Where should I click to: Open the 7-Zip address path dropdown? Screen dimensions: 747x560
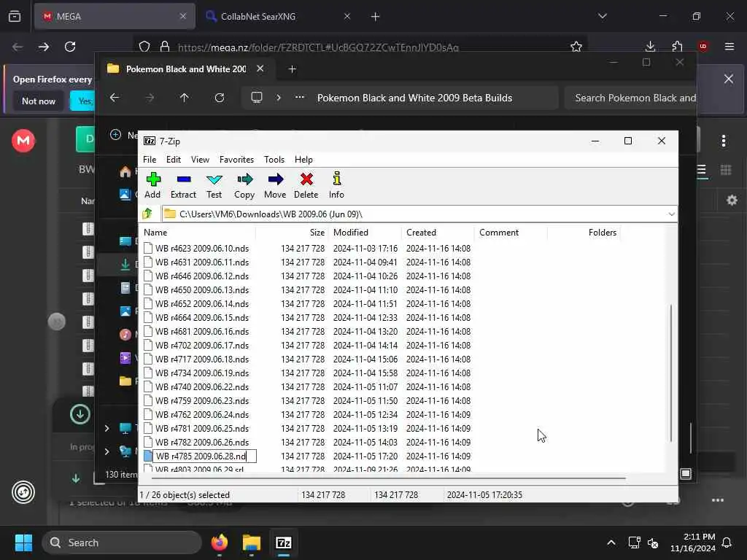tap(671, 214)
